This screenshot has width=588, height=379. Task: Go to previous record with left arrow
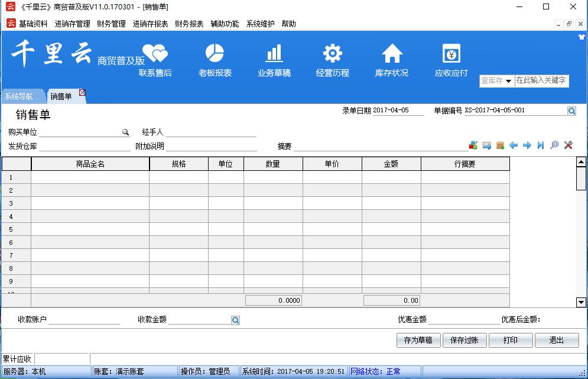pos(514,145)
